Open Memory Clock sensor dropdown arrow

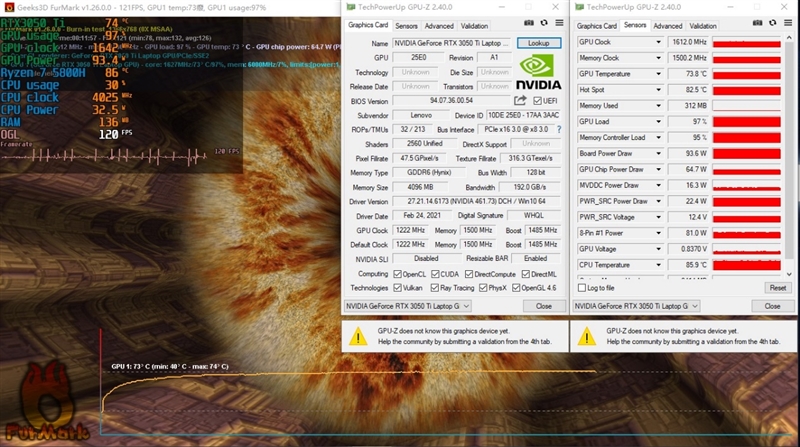[x=658, y=58]
